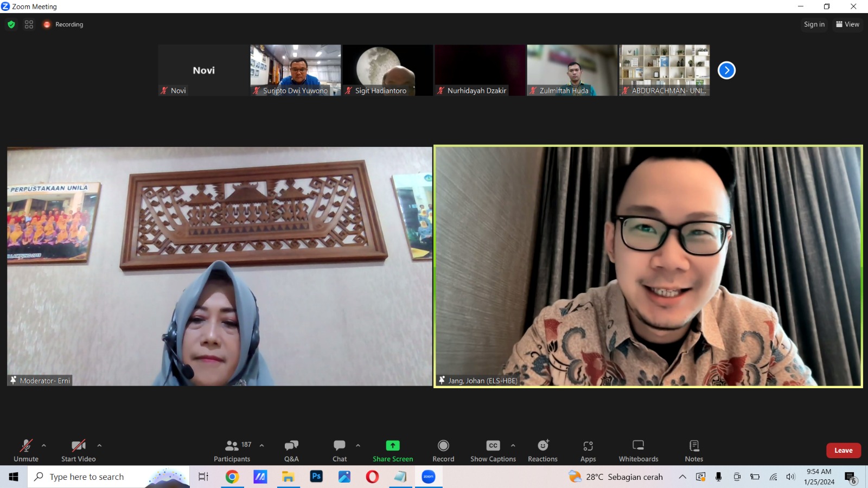Toggle Show Captions
Viewport: 868px width, 488px height.
493,450
